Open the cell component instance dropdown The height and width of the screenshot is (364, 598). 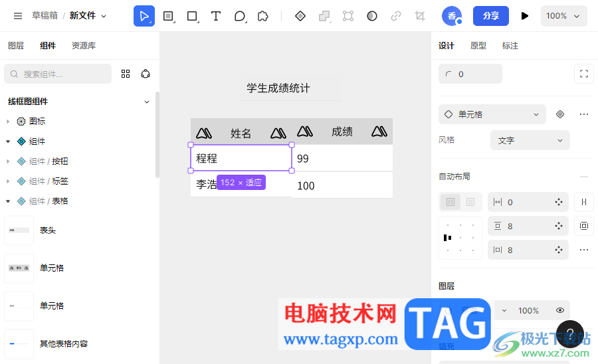tap(492, 114)
